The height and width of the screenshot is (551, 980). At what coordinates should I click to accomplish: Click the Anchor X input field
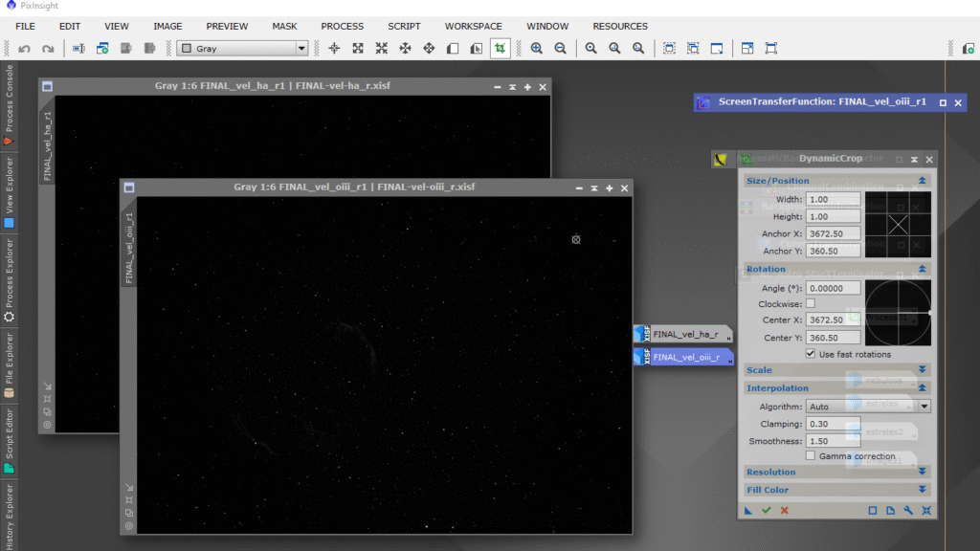click(834, 233)
